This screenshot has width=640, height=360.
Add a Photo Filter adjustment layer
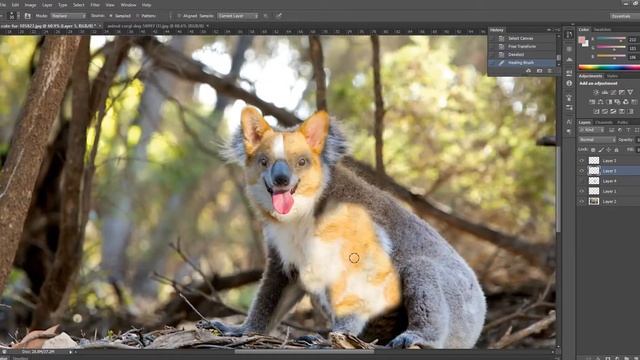tap(617, 102)
